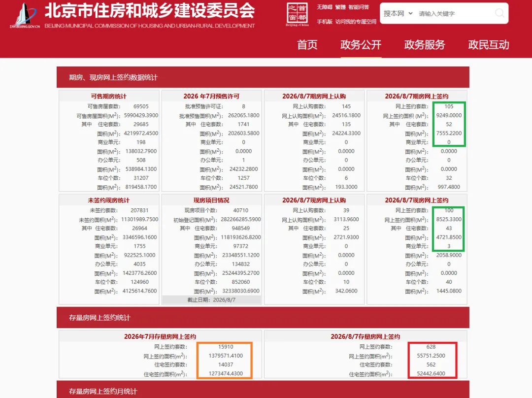Click the value 262065.1800 presale area

pyautogui.click(x=244, y=115)
